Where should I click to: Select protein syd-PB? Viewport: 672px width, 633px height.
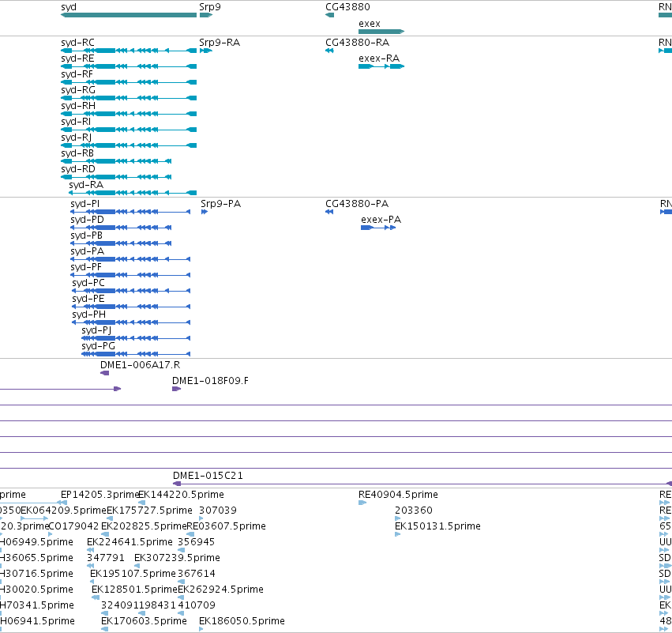tap(121, 243)
